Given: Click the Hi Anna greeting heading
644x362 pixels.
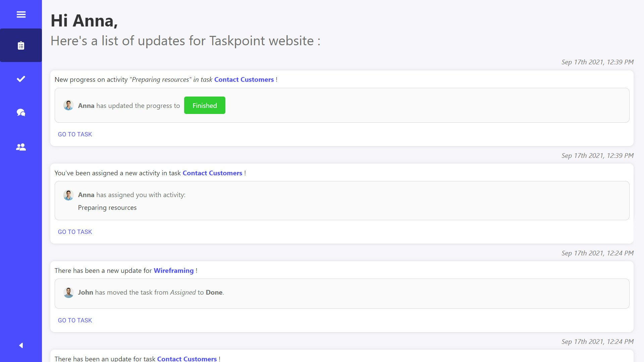Looking at the screenshot, I should tap(84, 20).
